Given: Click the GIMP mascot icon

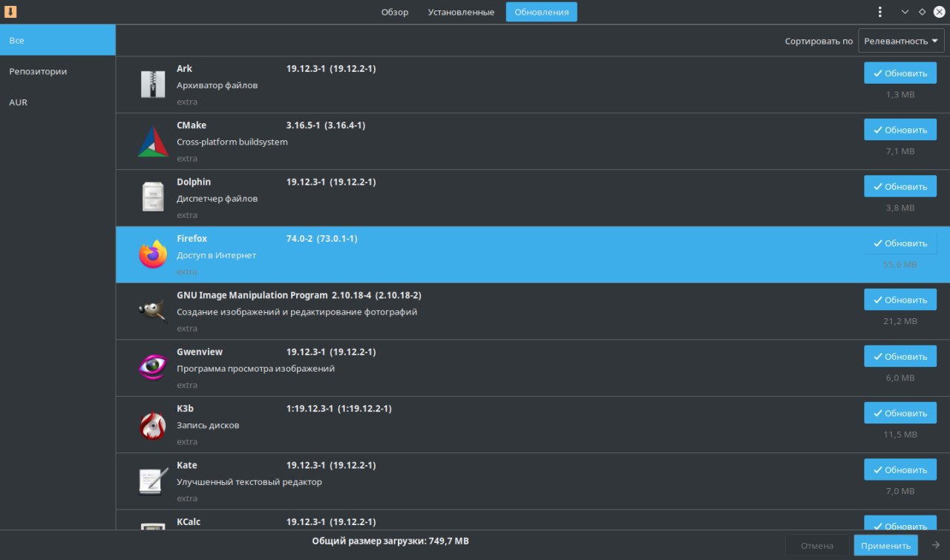Looking at the screenshot, I should (153, 311).
